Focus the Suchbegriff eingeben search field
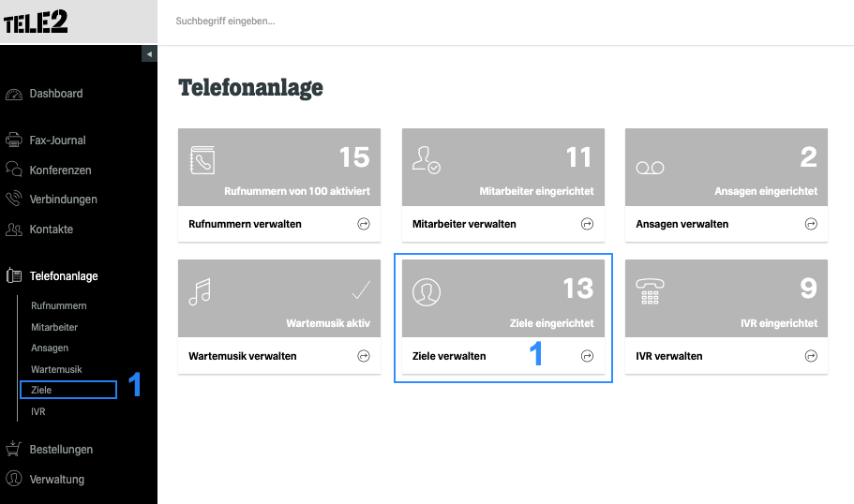Screen dimensions: 854x504 coord(225,22)
